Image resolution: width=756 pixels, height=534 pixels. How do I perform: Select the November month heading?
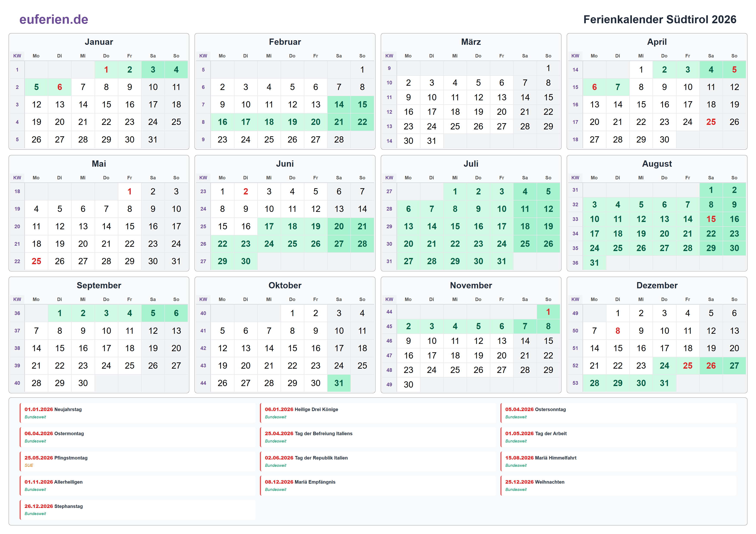[471, 285]
